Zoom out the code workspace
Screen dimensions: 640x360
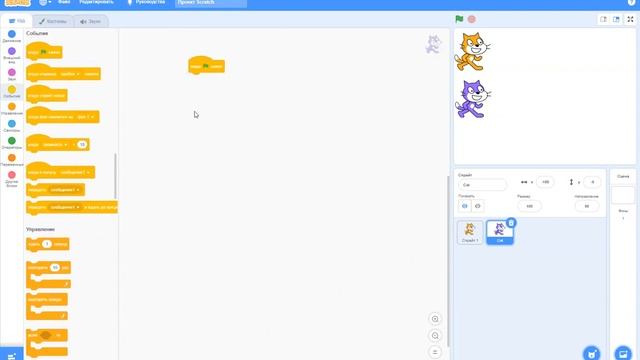435,336
